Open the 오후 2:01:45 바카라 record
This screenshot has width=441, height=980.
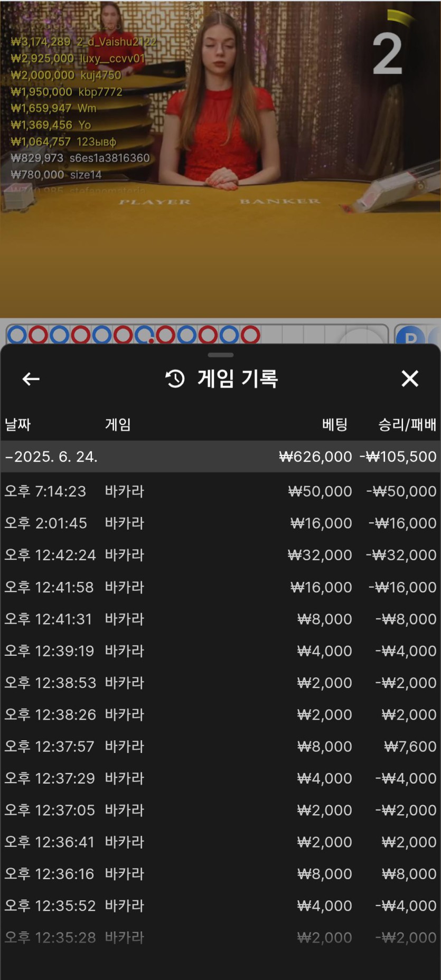coord(220,523)
